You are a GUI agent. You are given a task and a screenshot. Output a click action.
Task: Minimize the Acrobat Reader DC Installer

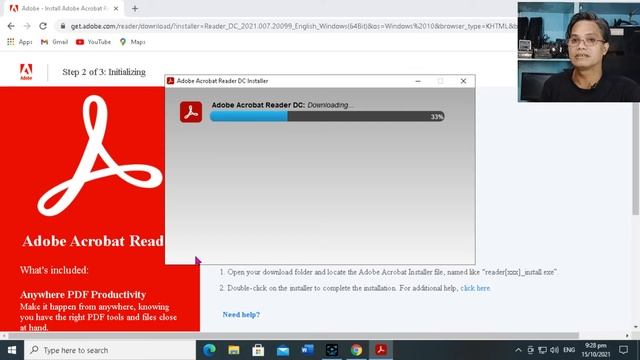click(x=418, y=81)
